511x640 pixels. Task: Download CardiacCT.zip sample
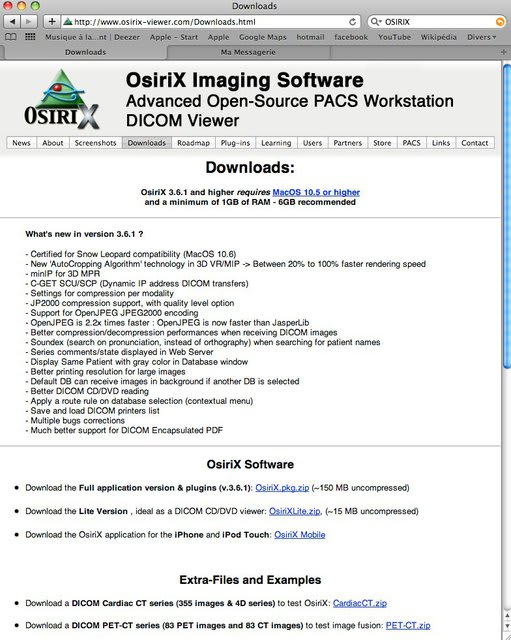point(360,603)
